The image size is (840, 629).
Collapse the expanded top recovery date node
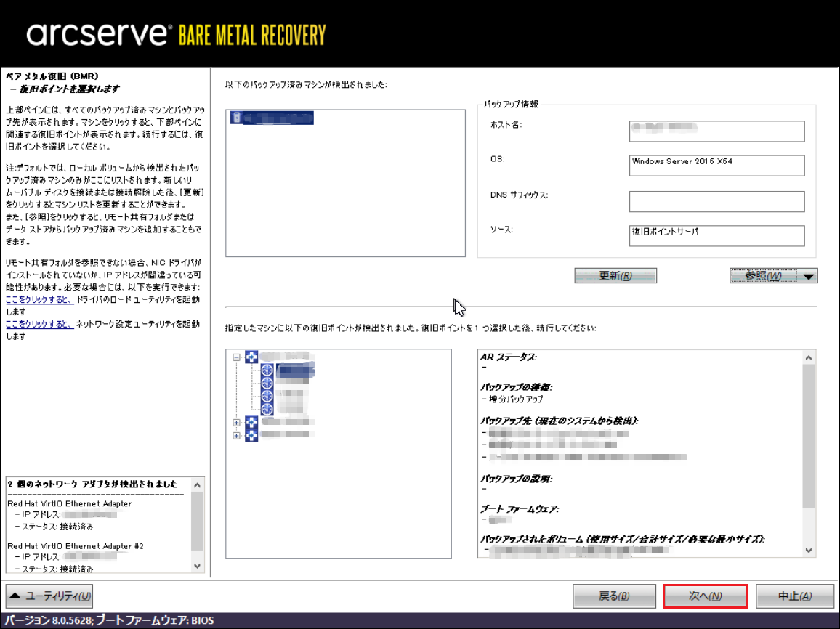(236, 357)
